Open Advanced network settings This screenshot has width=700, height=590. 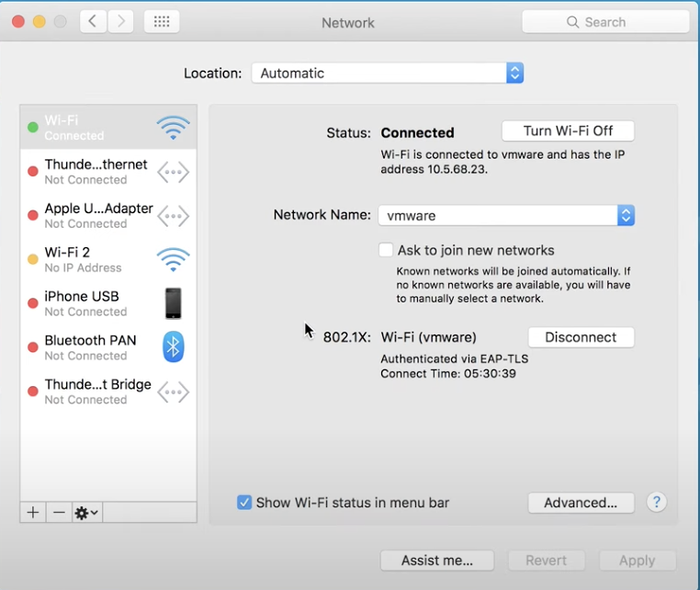coord(581,503)
